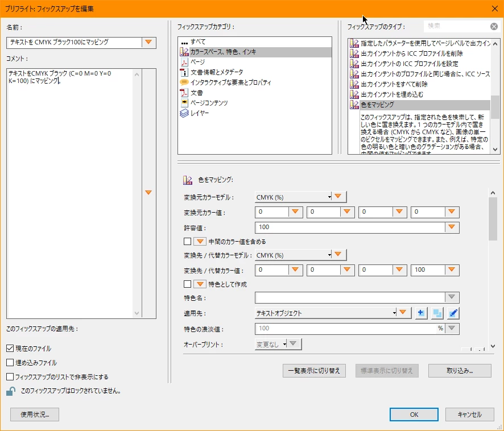504x431 pixels.
Task: Enable the 埋め込みファイル checkbox
Action: [10, 363]
